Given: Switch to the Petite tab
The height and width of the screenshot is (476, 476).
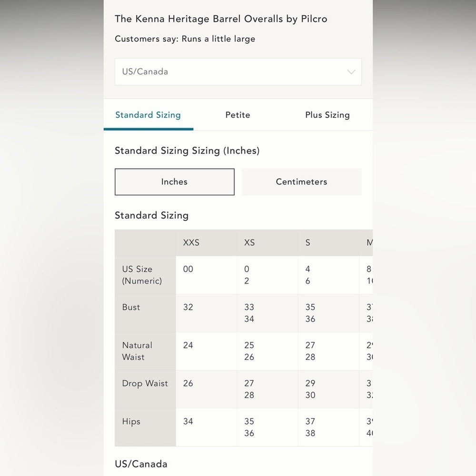Looking at the screenshot, I should 238,115.
